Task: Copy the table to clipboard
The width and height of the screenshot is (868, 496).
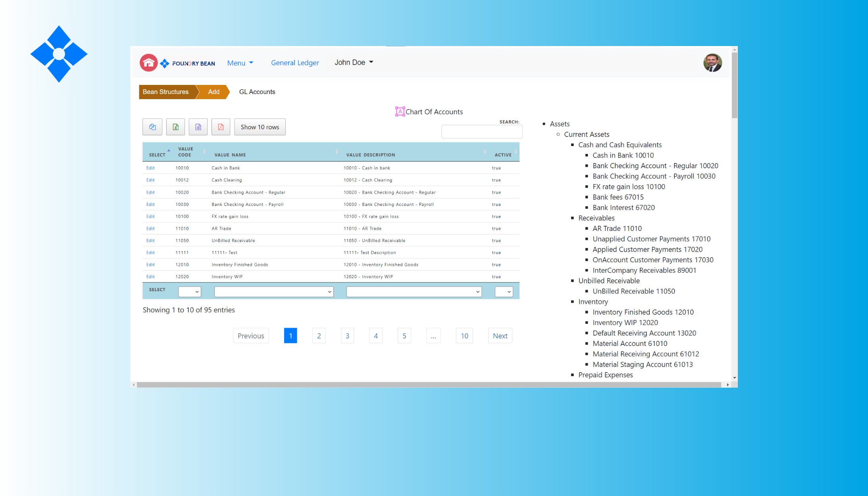Action: pos(152,127)
